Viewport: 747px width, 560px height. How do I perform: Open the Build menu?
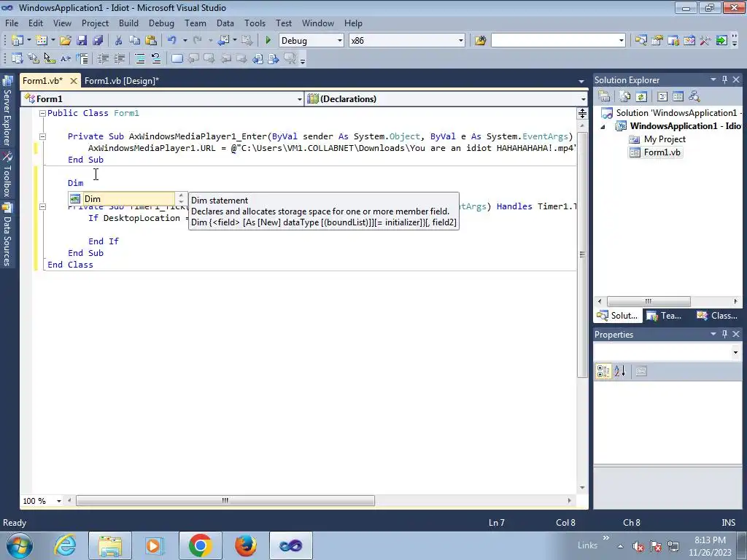[128, 23]
